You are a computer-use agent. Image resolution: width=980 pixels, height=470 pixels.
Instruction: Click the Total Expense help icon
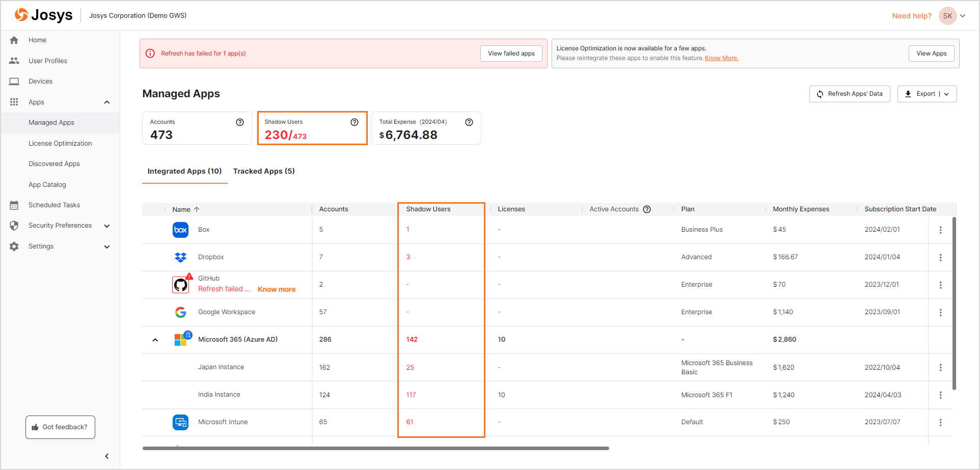(469, 122)
